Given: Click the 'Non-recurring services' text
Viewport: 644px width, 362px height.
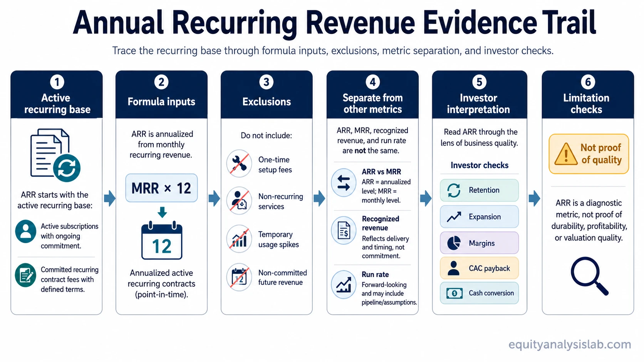Looking at the screenshot, I should (x=280, y=202).
